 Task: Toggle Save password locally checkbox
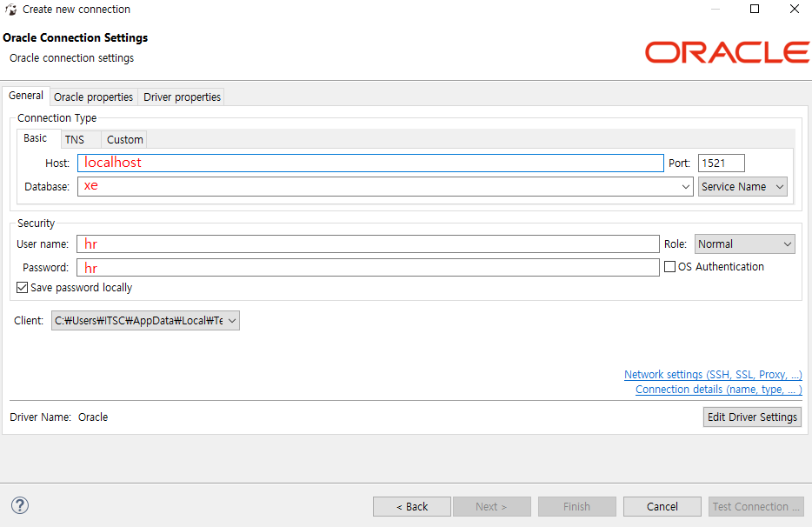pyautogui.click(x=22, y=288)
